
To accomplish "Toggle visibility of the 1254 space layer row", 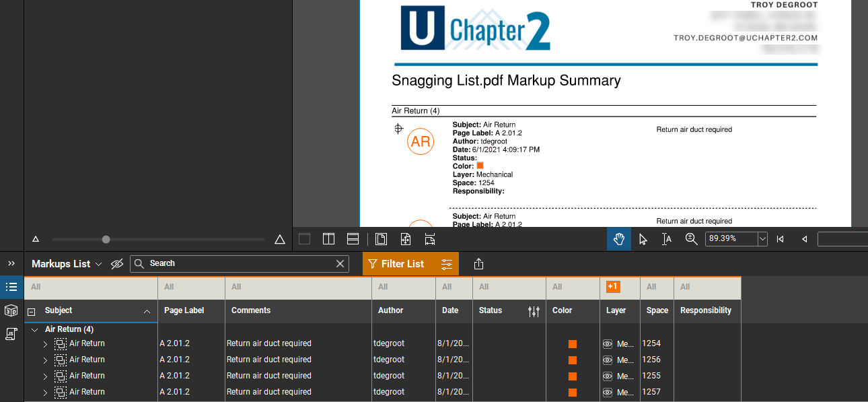I will point(608,343).
